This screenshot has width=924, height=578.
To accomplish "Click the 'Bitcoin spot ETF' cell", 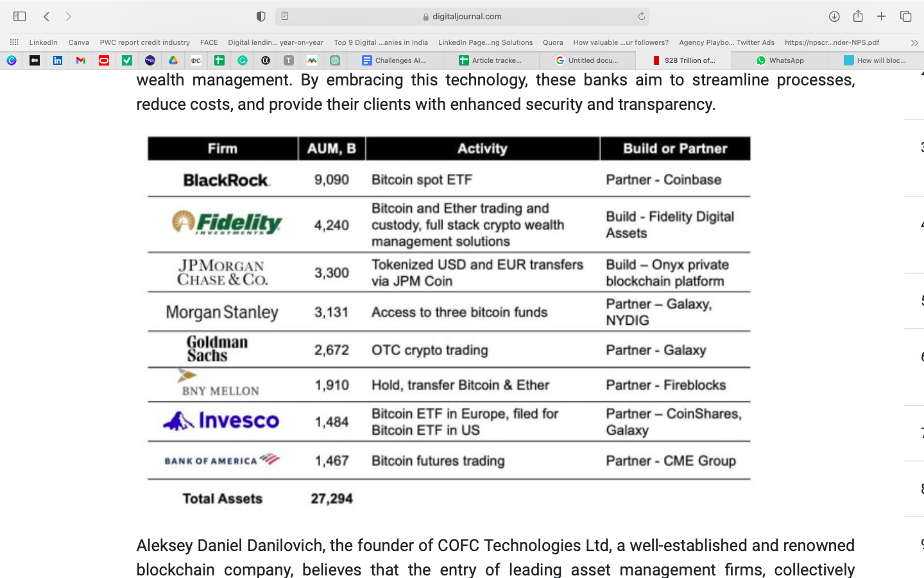I will tap(422, 180).
